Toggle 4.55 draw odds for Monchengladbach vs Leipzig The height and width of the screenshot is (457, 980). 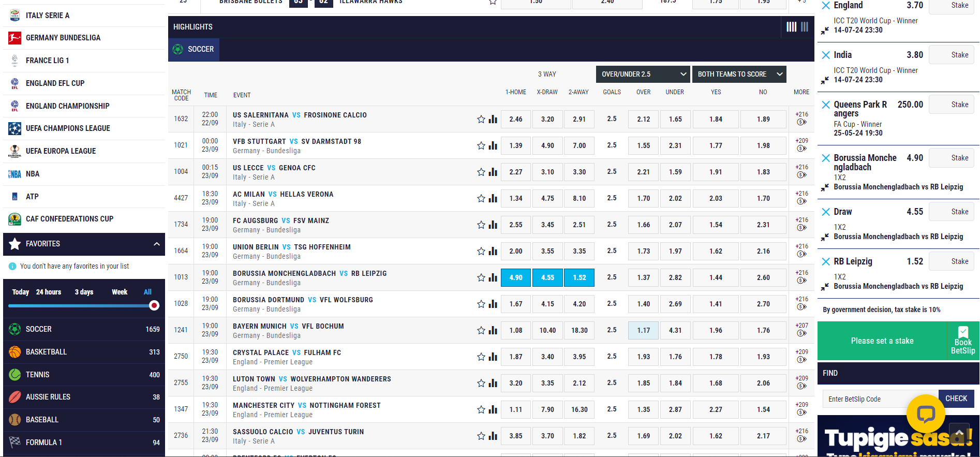tap(547, 277)
